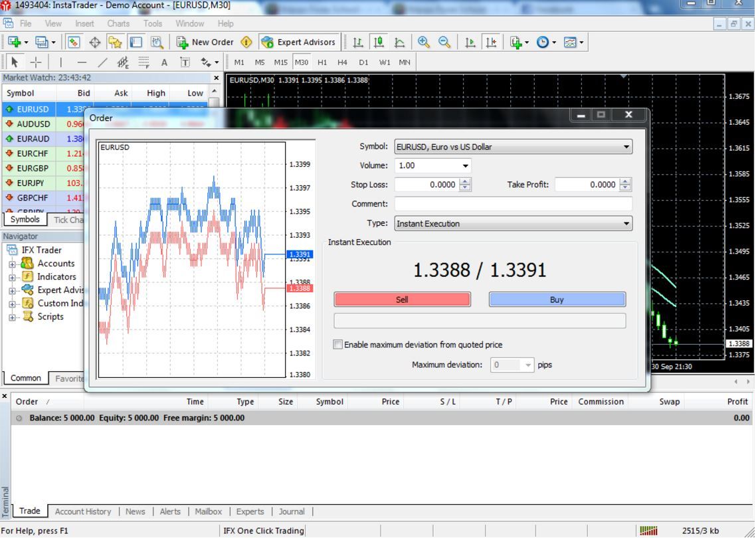Viewport: 756px width, 538px height.
Task: Open the Profiles toolbar icon
Action: [42, 43]
